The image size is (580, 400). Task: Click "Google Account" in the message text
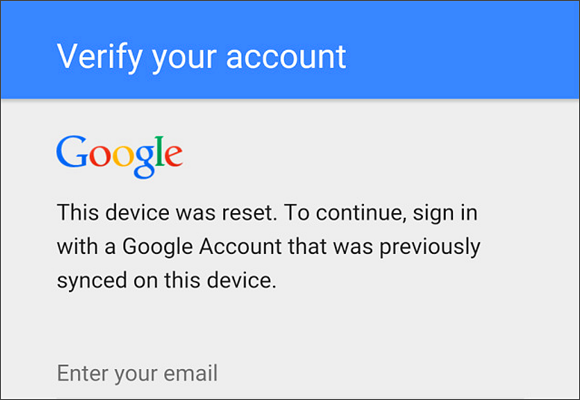[202, 248]
